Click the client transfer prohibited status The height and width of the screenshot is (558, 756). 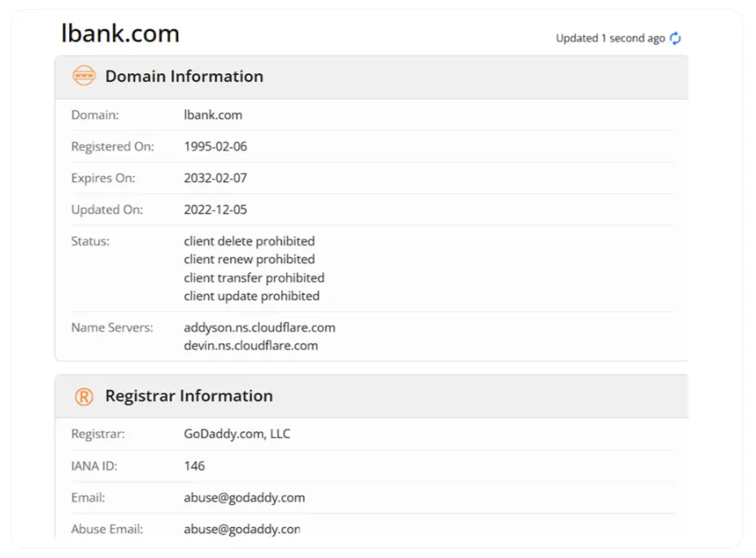[254, 278]
